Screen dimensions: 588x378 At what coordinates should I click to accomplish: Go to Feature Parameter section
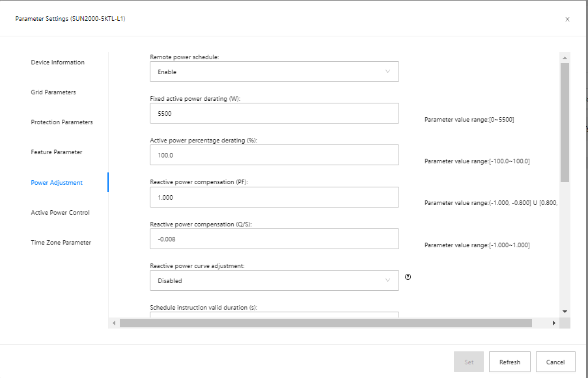click(x=57, y=152)
